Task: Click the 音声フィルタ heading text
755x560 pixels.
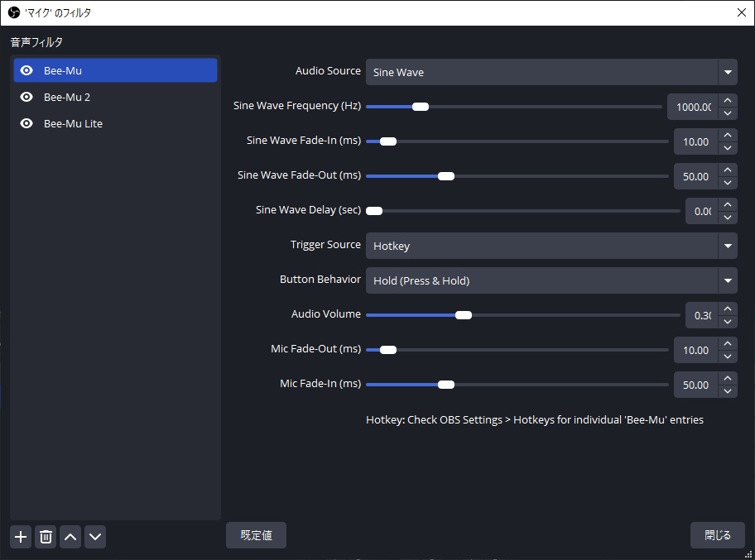Action: click(x=36, y=42)
